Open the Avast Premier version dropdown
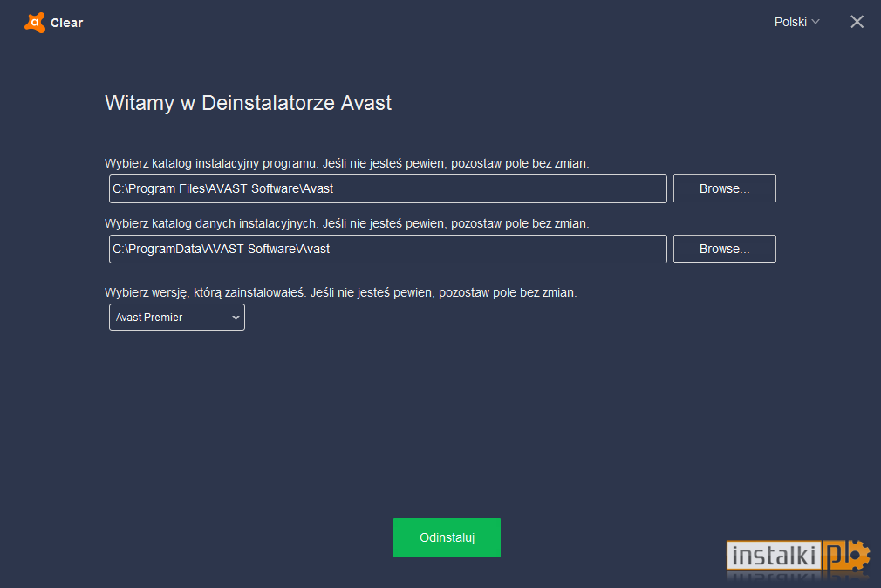Viewport: 881px width, 588px height. (x=177, y=317)
